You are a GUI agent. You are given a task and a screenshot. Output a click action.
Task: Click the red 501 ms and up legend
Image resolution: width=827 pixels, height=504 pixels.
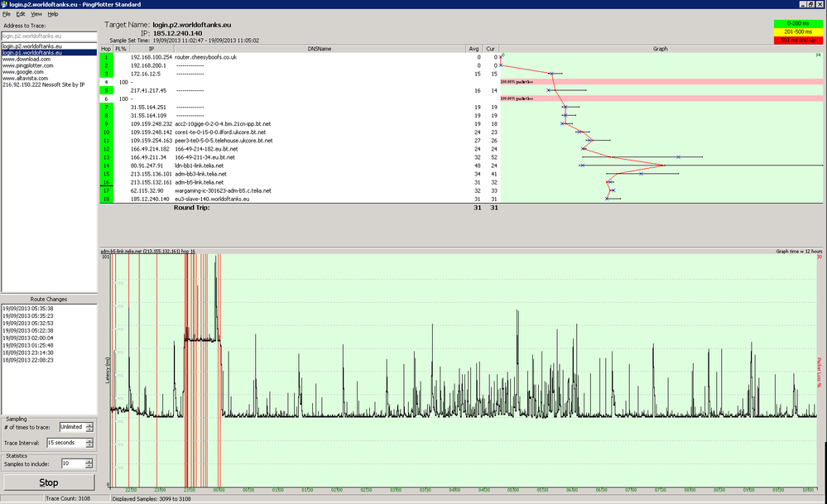(x=798, y=40)
